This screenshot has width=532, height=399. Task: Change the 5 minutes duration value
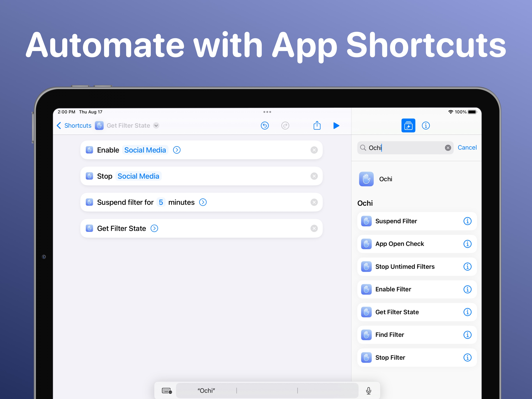(x=161, y=202)
